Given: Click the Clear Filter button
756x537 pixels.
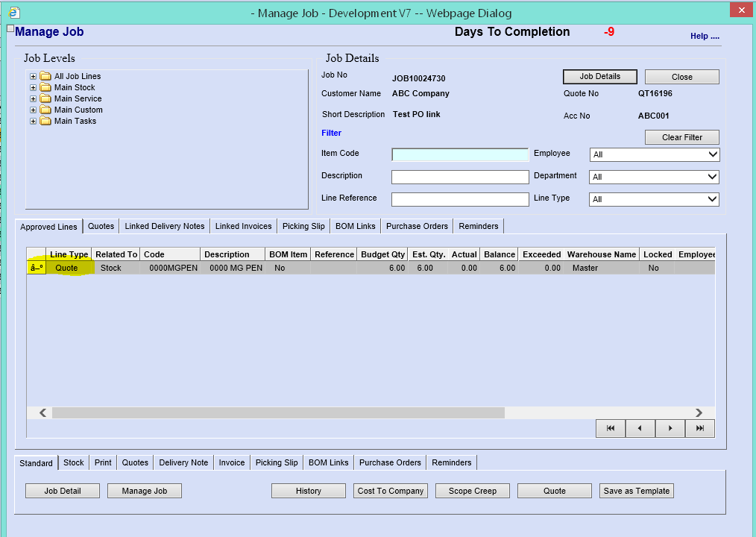Looking at the screenshot, I should click(x=681, y=137).
